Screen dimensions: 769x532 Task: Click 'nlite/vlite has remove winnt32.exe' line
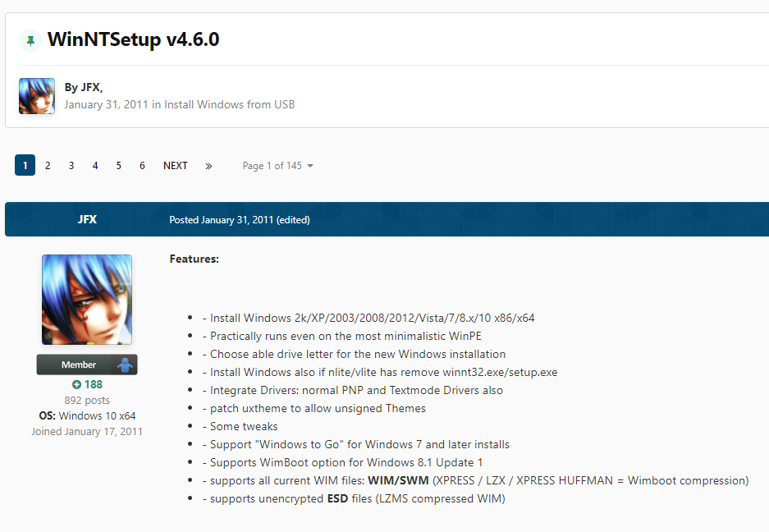[380, 373]
